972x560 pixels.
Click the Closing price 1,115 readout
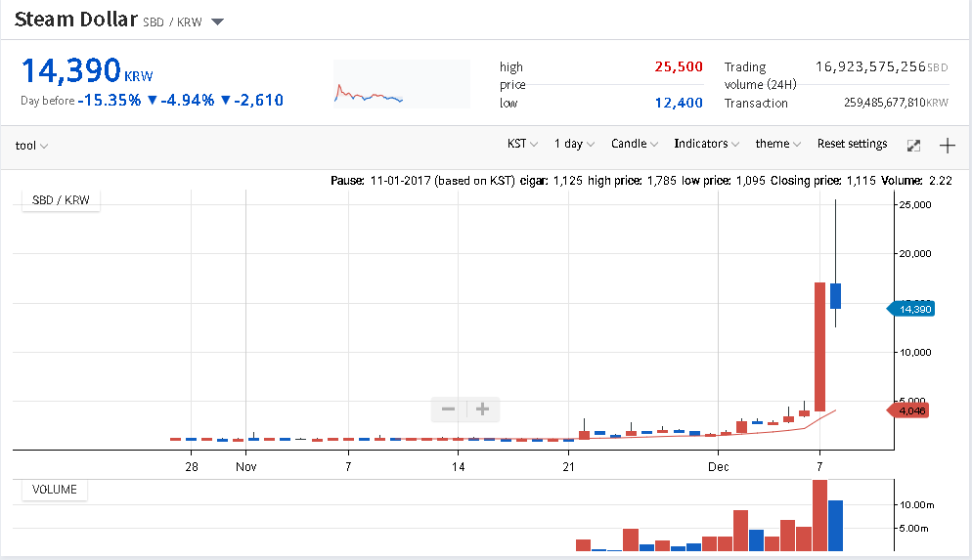[x=822, y=181]
